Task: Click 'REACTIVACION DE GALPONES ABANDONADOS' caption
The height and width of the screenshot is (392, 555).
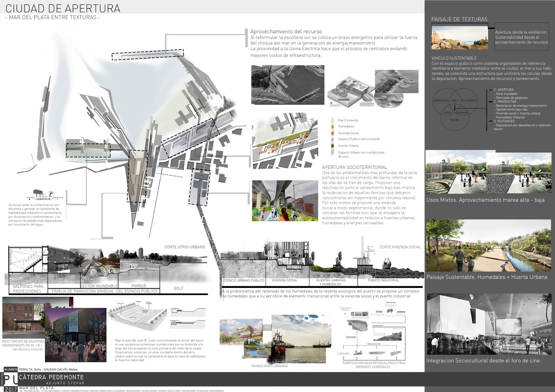Action: point(23,343)
